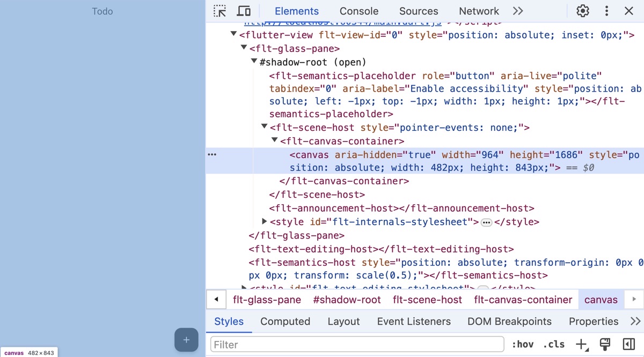Open DevTools settings gear
Viewport: 644px width, 357px height.
[x=583, y=11]
